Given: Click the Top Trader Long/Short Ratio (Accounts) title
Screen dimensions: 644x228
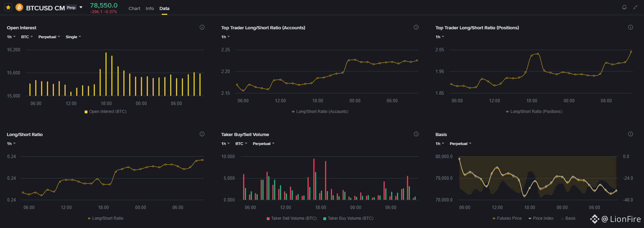Looking at the screenshot, I should click(263, 28).
